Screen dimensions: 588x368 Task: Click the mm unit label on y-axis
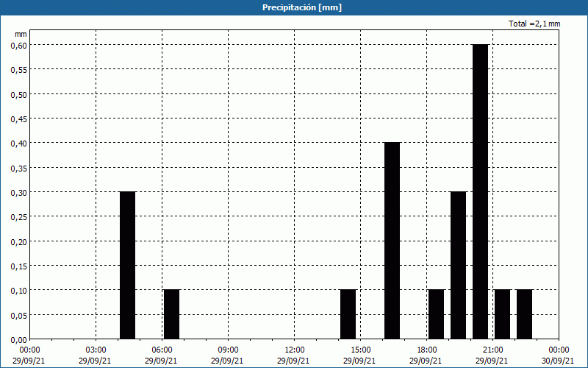21,34
